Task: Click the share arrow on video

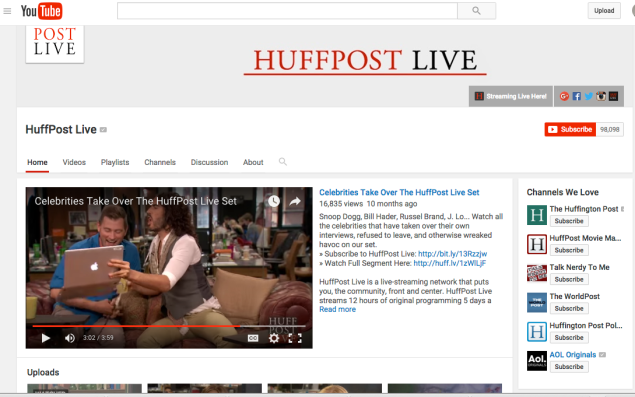Action: (295, 201)
